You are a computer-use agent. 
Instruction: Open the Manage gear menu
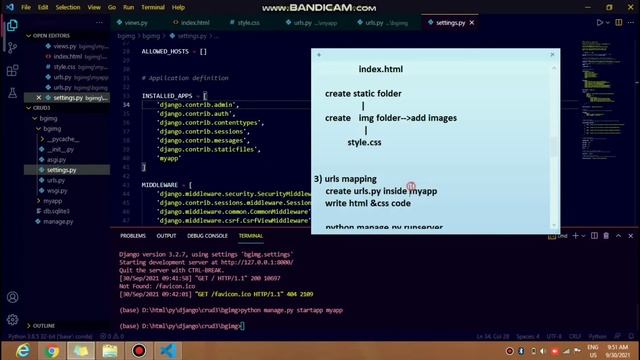pyautogui.click(x=12, y=320)
